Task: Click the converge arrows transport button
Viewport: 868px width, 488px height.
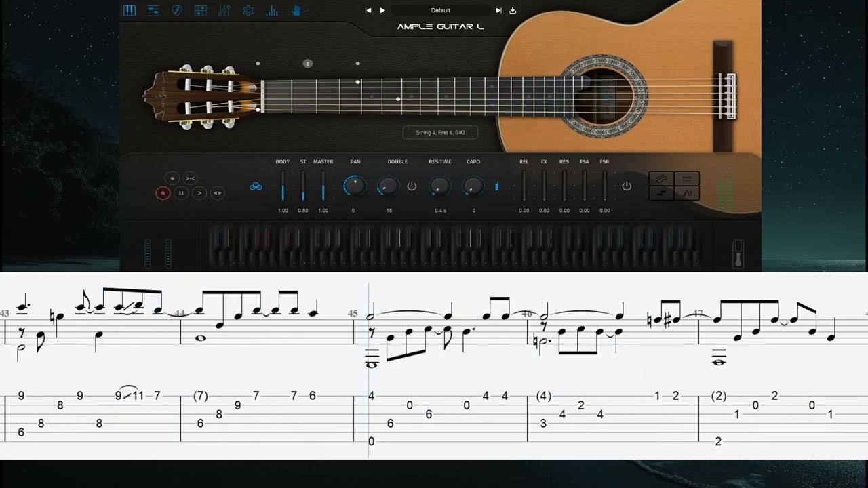Action: point(191,178)
